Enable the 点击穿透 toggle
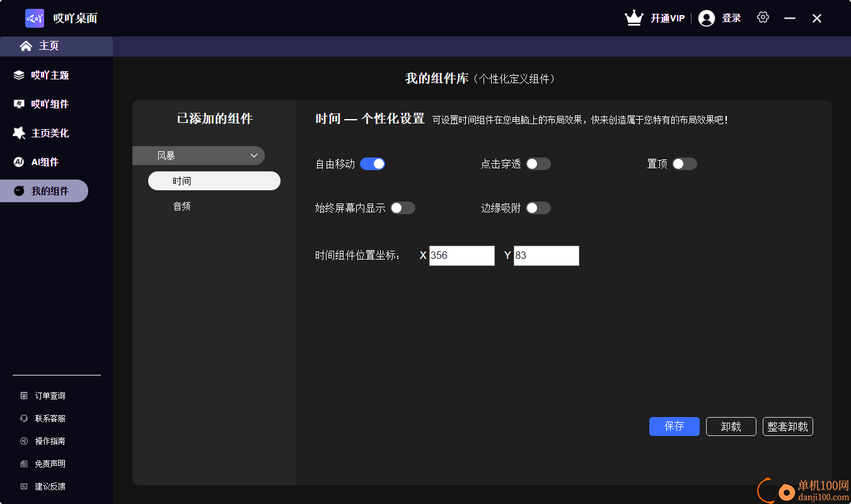 pos(538,164)
